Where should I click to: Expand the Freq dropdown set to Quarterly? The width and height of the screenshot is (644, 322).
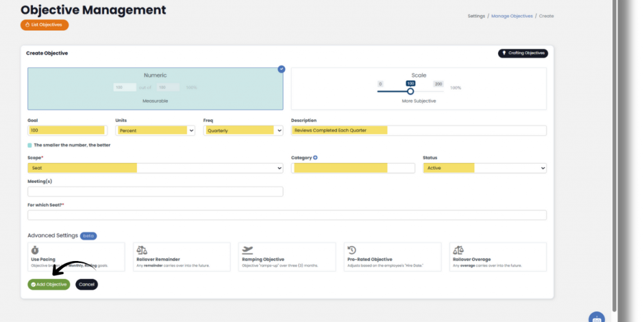[x=243, y=131]
